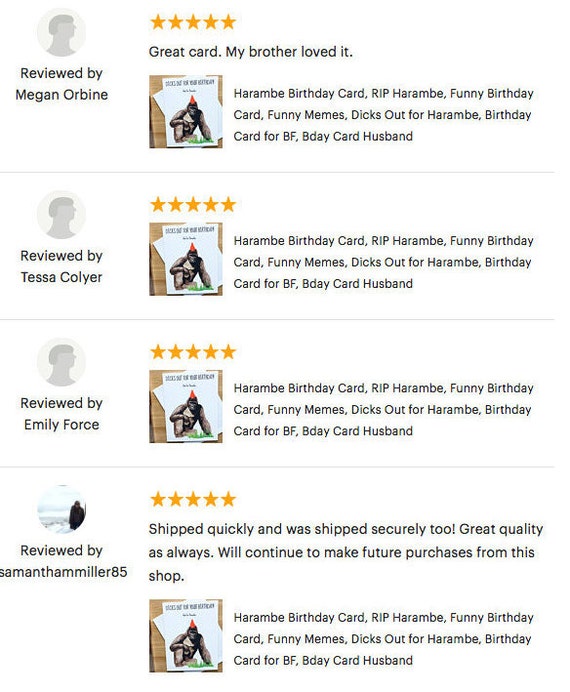Click the five-star rating on Emily Force's review

pyautogui.click(x=193, y=352)
